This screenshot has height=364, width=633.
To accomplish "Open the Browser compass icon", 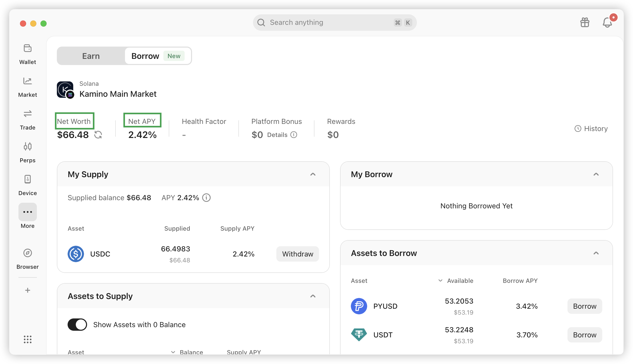I will [x=28, y=253].
